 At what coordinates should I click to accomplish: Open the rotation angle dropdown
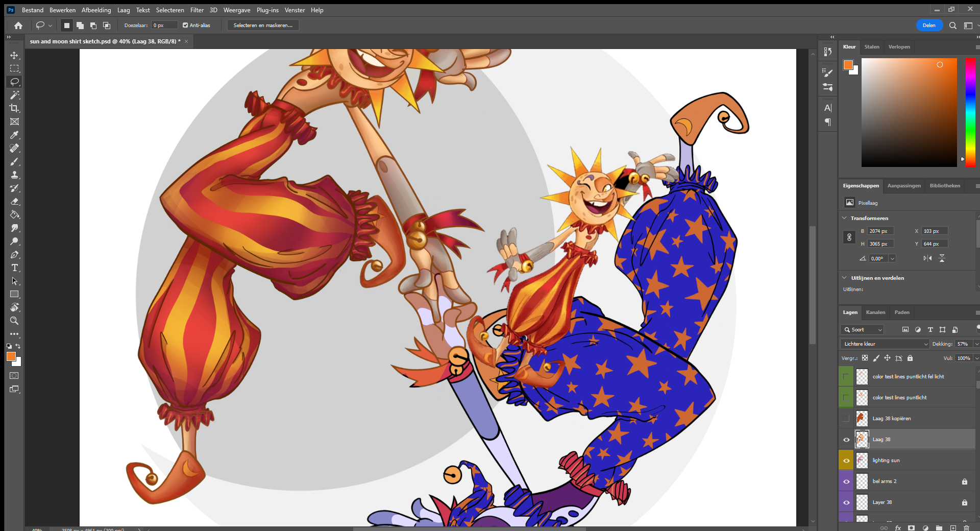tap(892, 258)
